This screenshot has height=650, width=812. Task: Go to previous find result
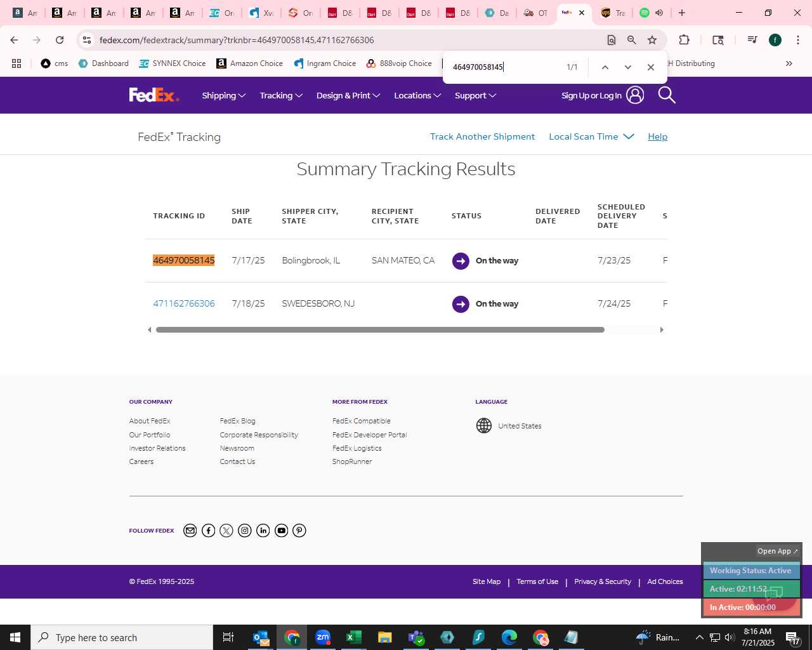pos(605,67)
